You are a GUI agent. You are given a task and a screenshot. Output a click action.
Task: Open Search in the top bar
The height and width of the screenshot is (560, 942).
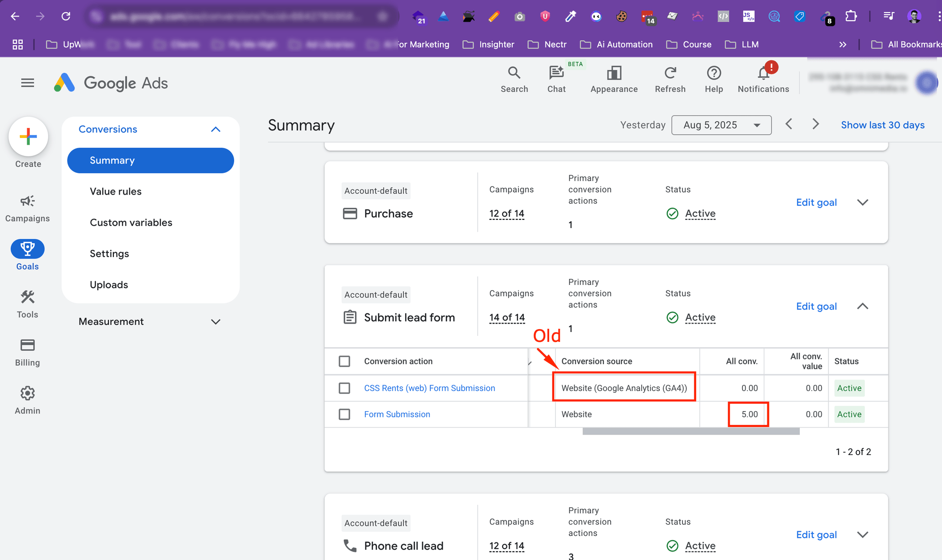pos(514,79)
